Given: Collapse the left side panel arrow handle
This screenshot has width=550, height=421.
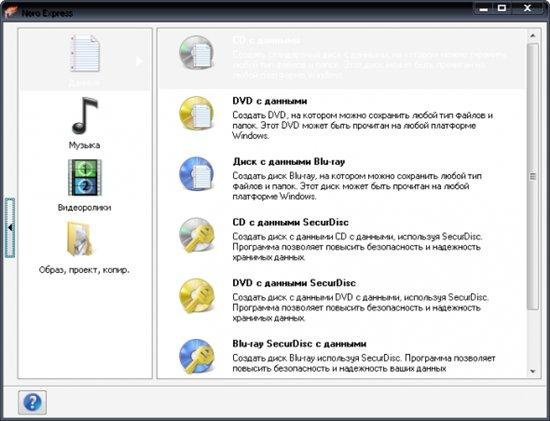Looking at the screenshot, I should click(x=10, y=227).
